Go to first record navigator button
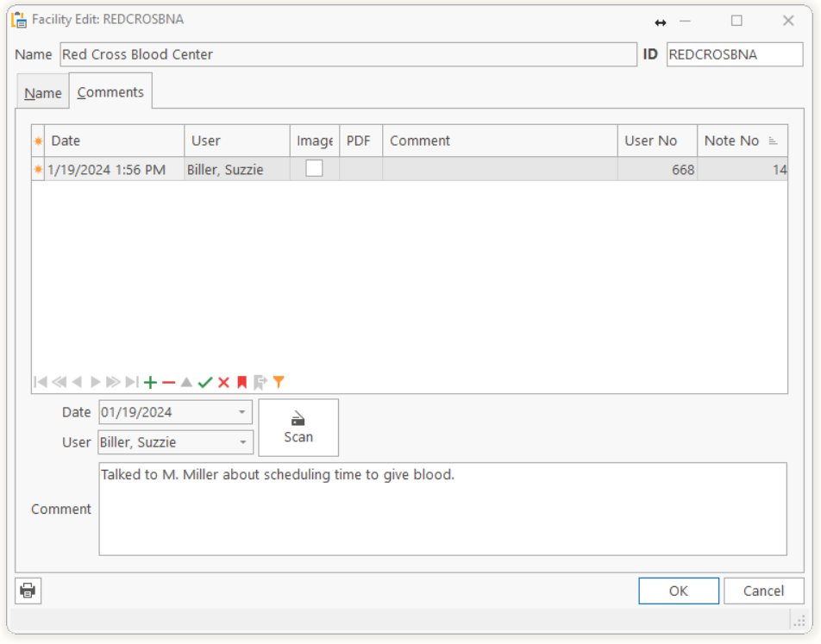This screenshot has width=821, height=644. pyautogui.click(x=41, y=382)
